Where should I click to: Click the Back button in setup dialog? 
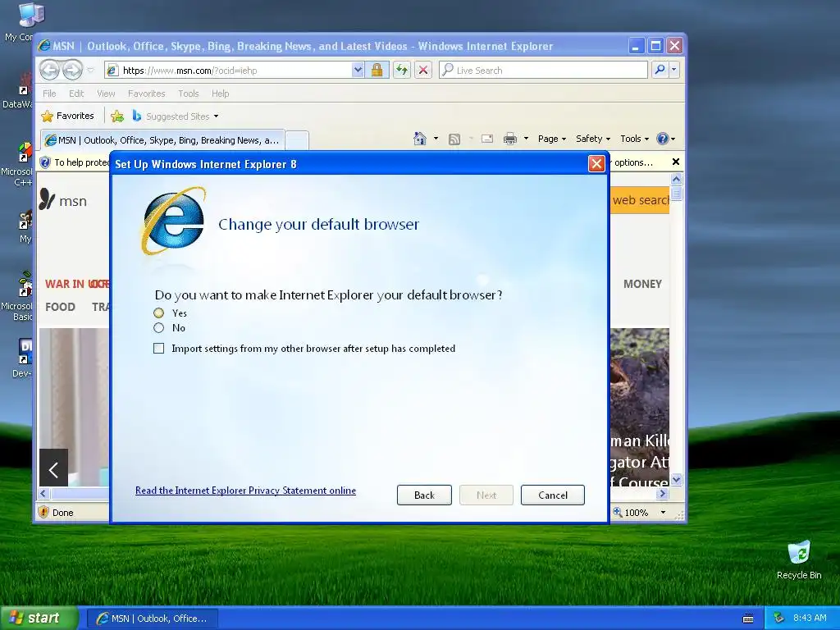pyautogui.click(x=424, y=495)
